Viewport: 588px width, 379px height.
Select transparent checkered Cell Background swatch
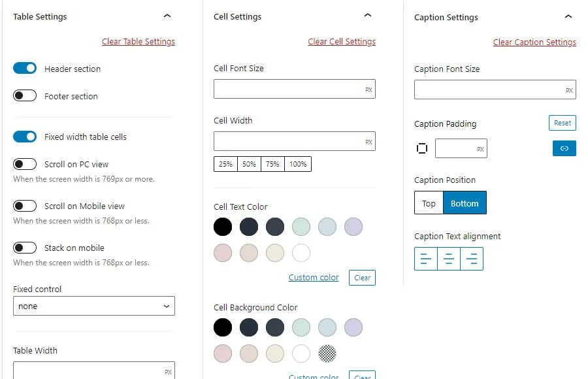click(327, 354)
